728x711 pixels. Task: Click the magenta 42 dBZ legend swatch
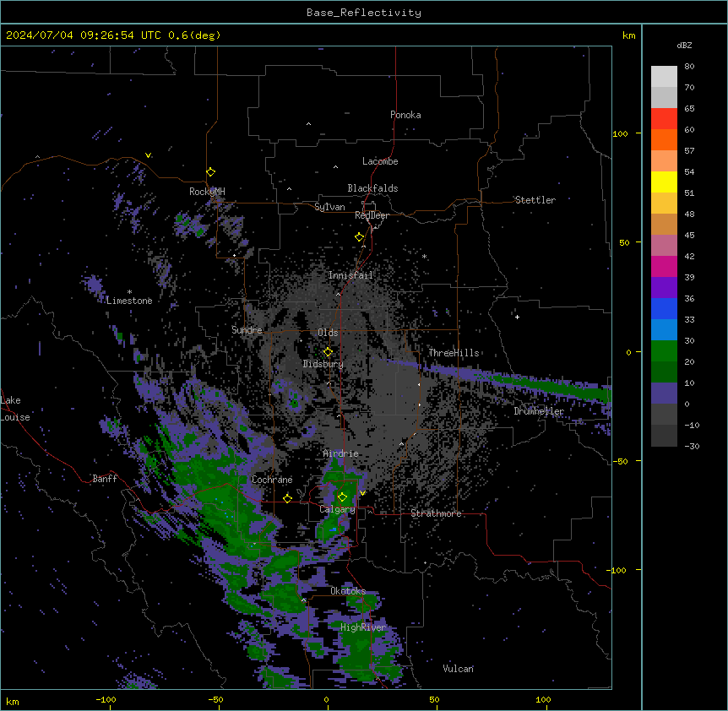click(664, 266)
